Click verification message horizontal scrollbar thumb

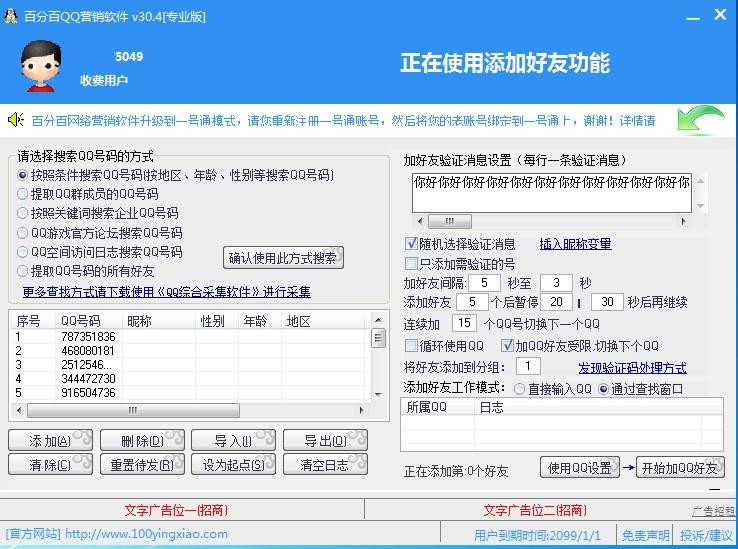click(x=449, y=221)
